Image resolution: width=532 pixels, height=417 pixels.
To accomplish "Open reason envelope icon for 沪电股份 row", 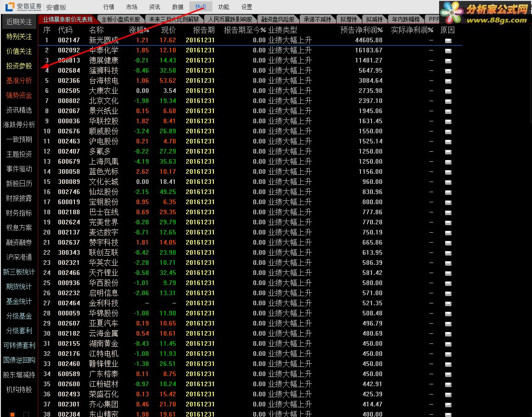I will [x=448, y=142].
